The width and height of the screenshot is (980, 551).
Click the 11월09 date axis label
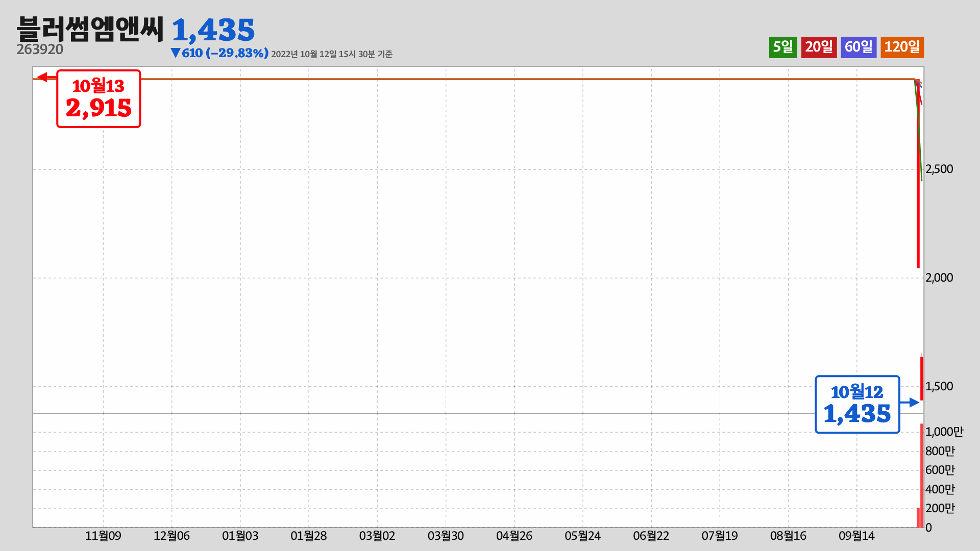coord(103,536)
